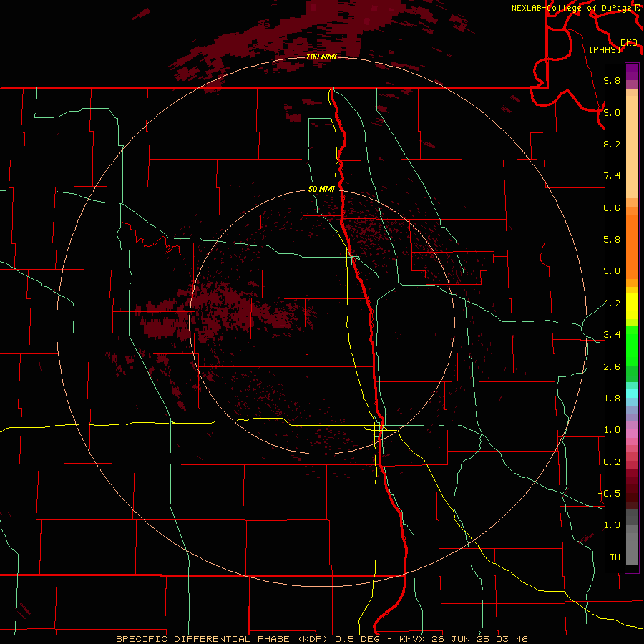
Task: Click the -0.5 value on the scale
Action: pos(609,494)
